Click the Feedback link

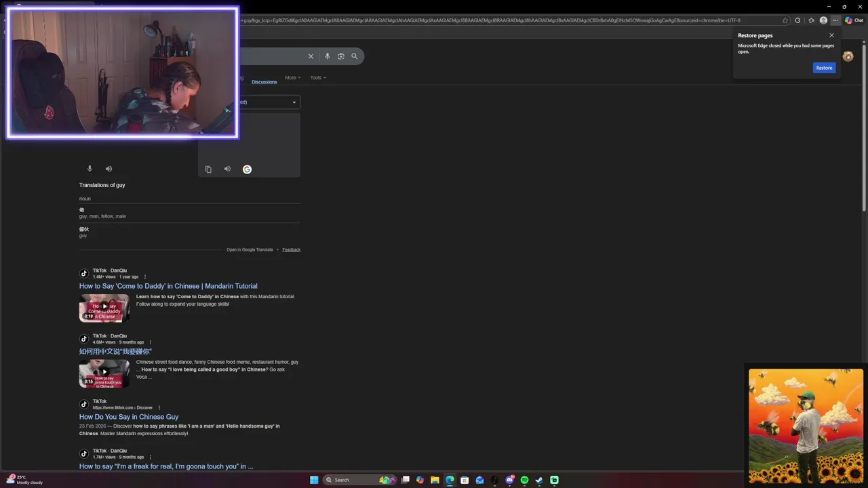(291, 249)
